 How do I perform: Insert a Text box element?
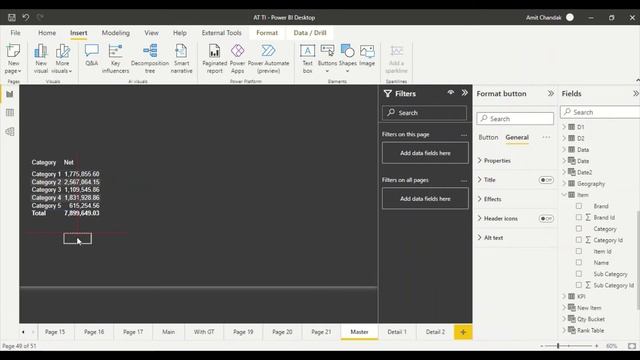tap(307, 59)
